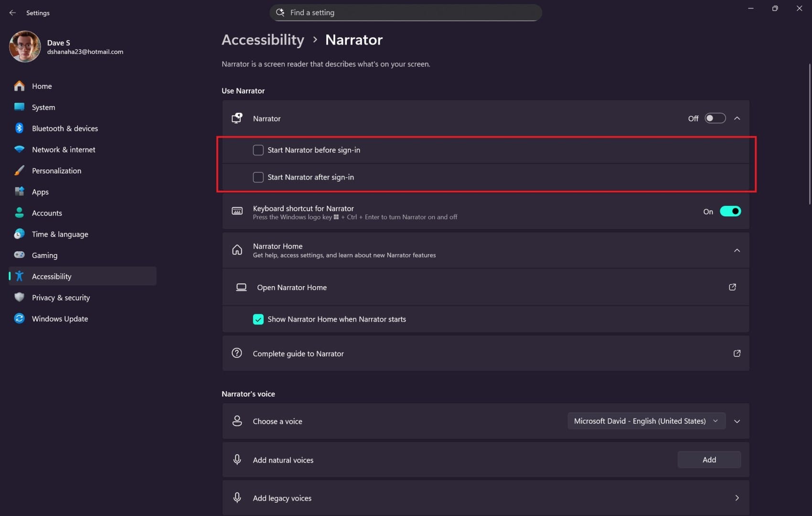This screenshot has height=516, width=812.
Task: Click Dave S profile picture
Action: click(x=24, y=46)
